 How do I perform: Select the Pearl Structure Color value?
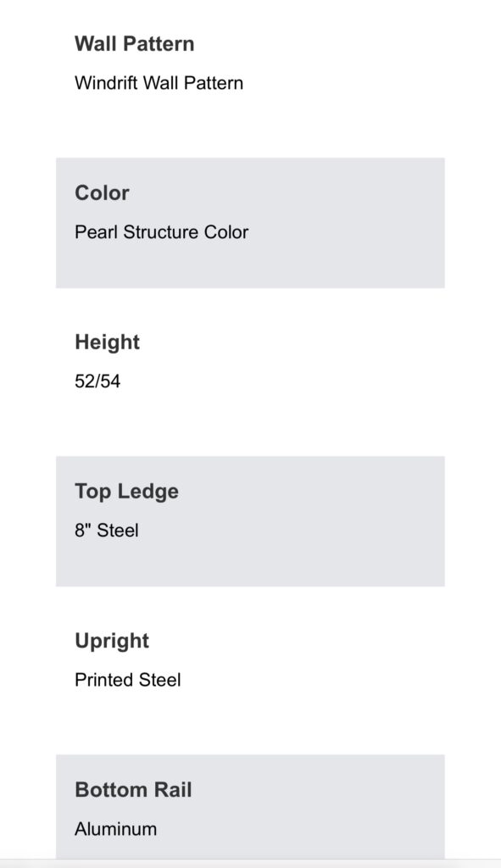[x=162, y=232]
